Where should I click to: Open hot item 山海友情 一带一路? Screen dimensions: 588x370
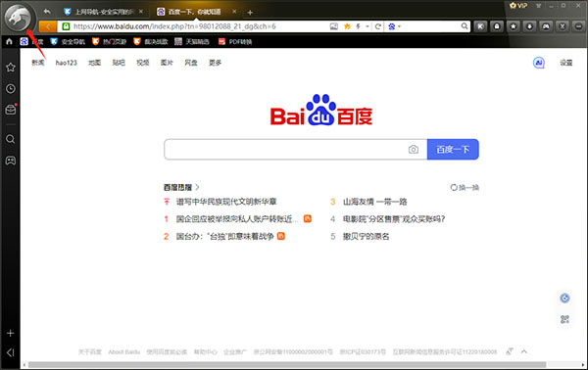[375, 202]
